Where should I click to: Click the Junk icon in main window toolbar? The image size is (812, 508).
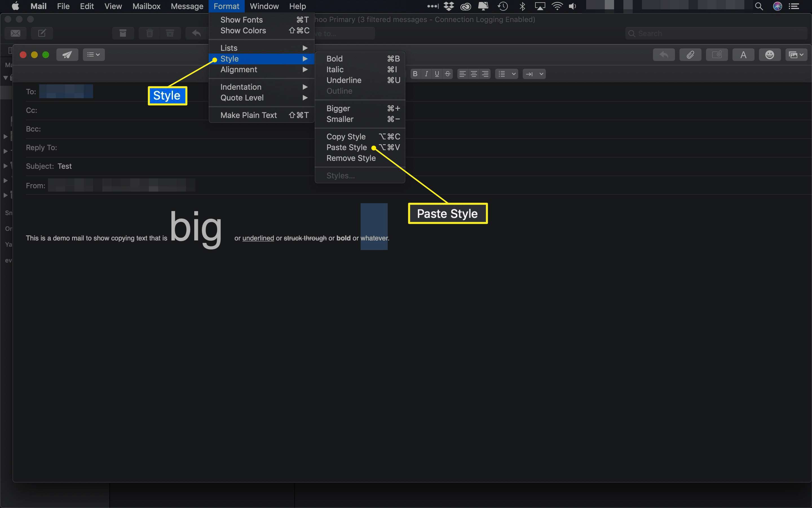point(170,33)
